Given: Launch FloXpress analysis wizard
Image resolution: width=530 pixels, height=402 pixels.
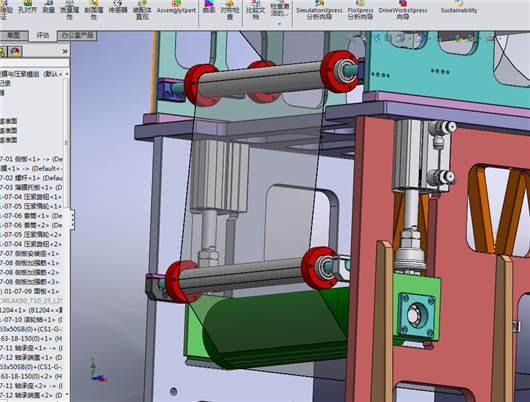Looking at the screenshot, I should point(360,10).
